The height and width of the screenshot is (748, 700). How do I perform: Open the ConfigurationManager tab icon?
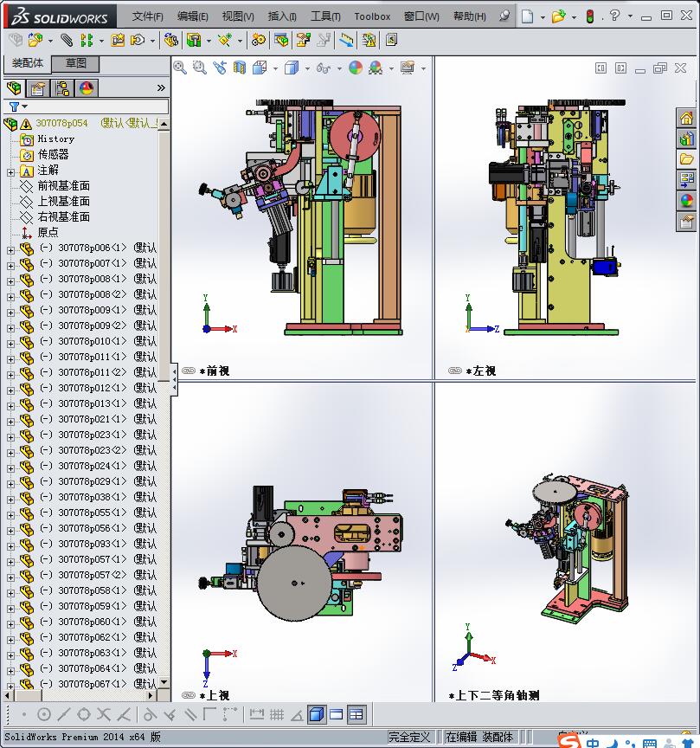pyautogui.click(x=62, y=88)
